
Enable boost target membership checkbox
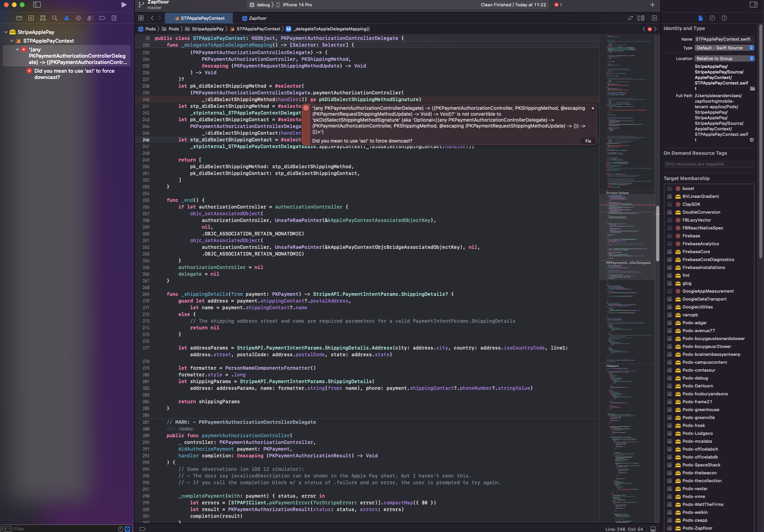[x=669, y=189]
